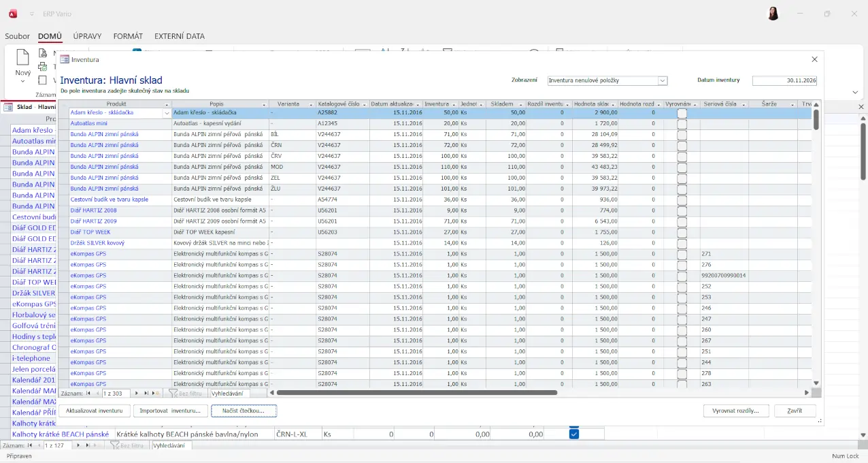Open the Produkt column filter dropdown

point(167,104)
